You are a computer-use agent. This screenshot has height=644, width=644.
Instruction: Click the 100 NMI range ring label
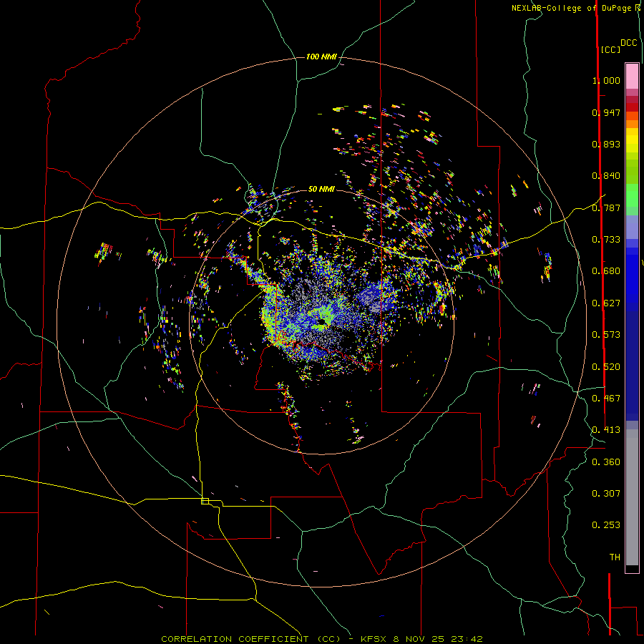coord(321,57)
